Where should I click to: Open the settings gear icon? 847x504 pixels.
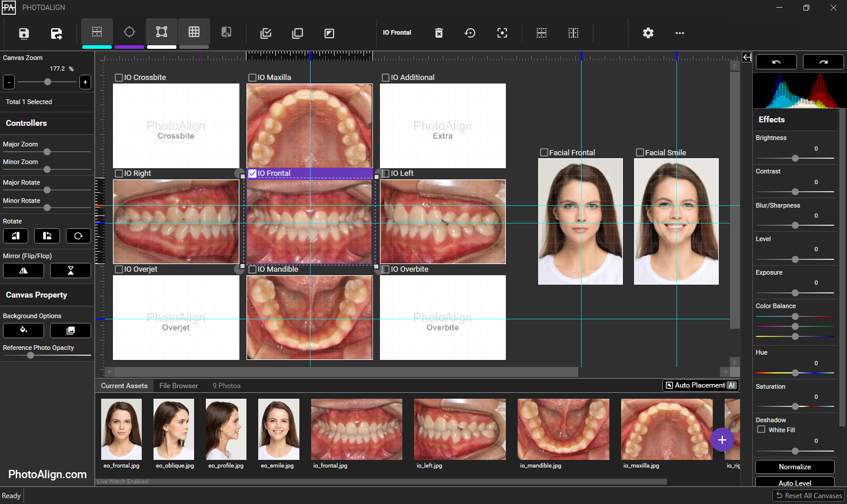pos(648,34)
